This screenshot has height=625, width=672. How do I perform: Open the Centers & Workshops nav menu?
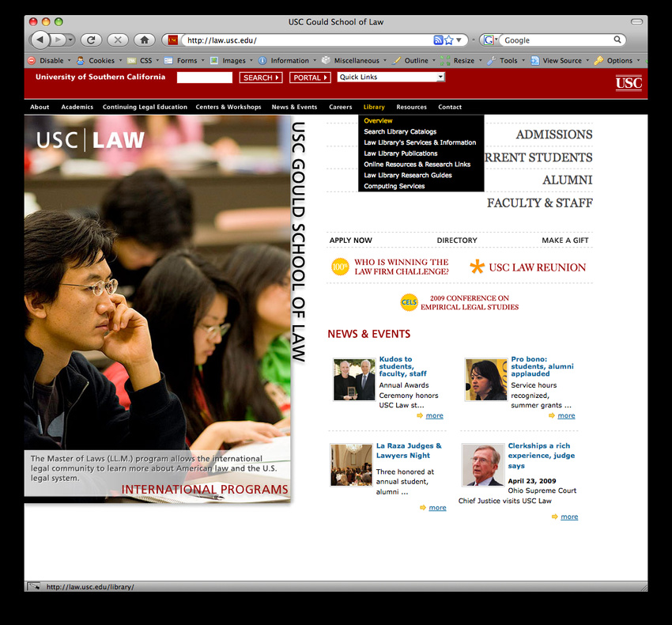[228, 107]
